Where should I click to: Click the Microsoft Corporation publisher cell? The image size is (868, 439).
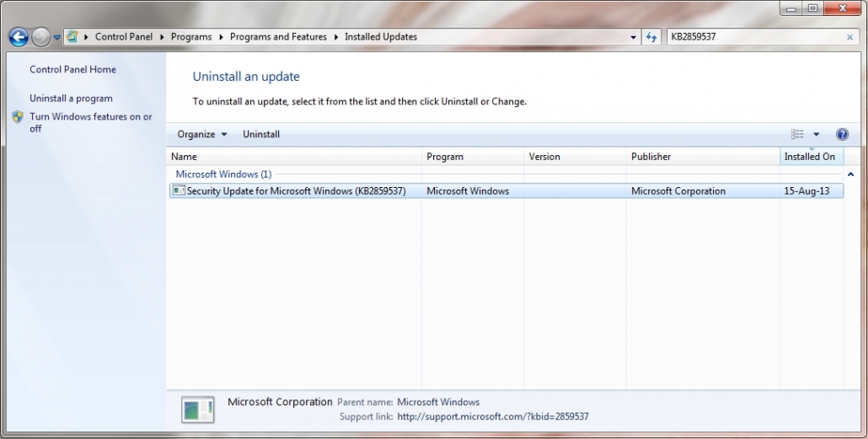[678, 191]
